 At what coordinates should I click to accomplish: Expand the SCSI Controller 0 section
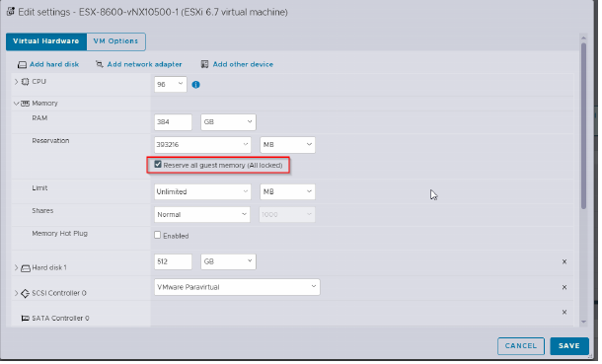pyautogui.click(x=16, y=293)
